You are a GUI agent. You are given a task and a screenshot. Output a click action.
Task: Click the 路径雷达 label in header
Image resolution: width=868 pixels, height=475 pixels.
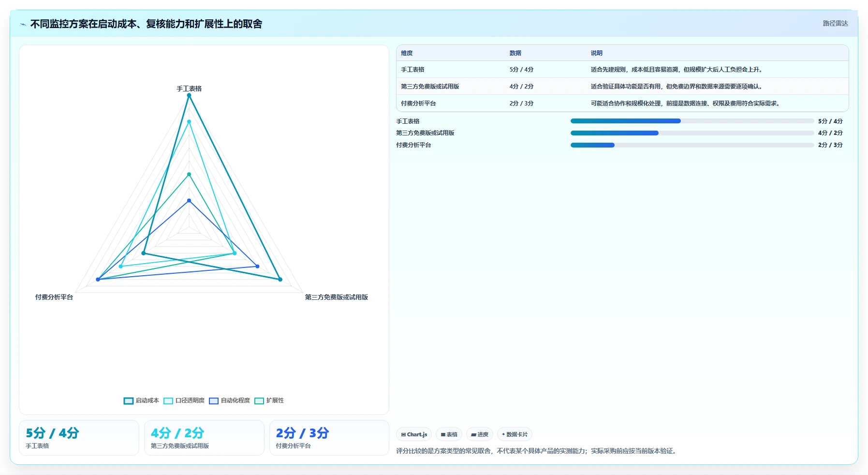pos(835,23)
